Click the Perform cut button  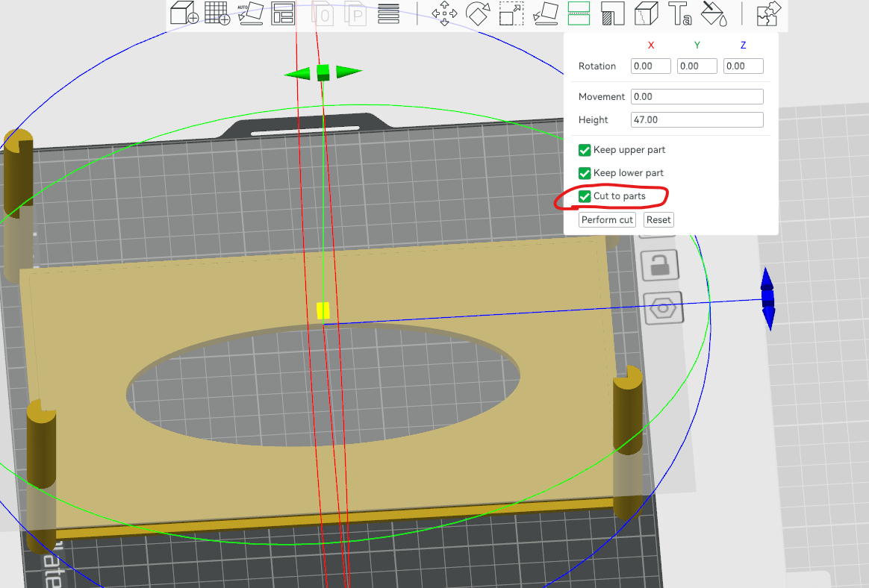(606, 219)
